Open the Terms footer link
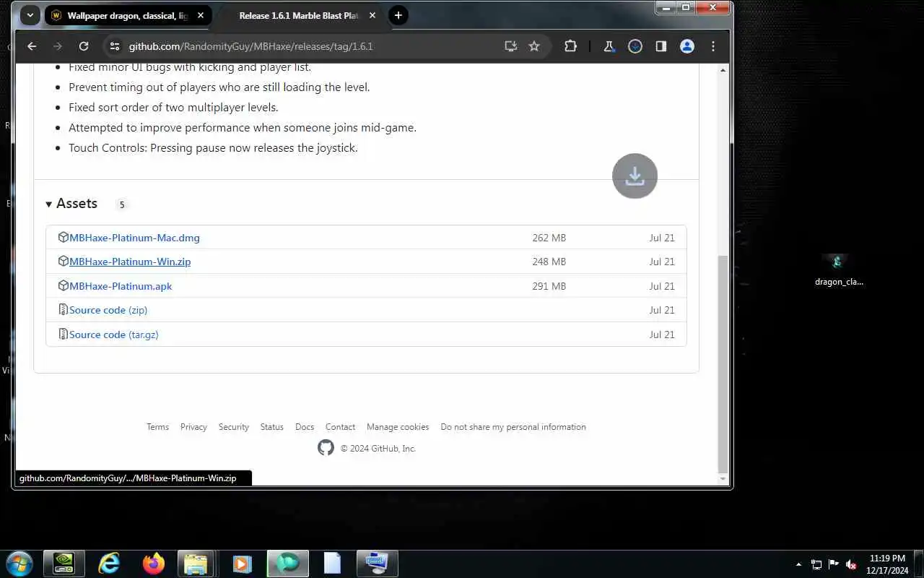The image size is (924, 578). coord(157,427)
